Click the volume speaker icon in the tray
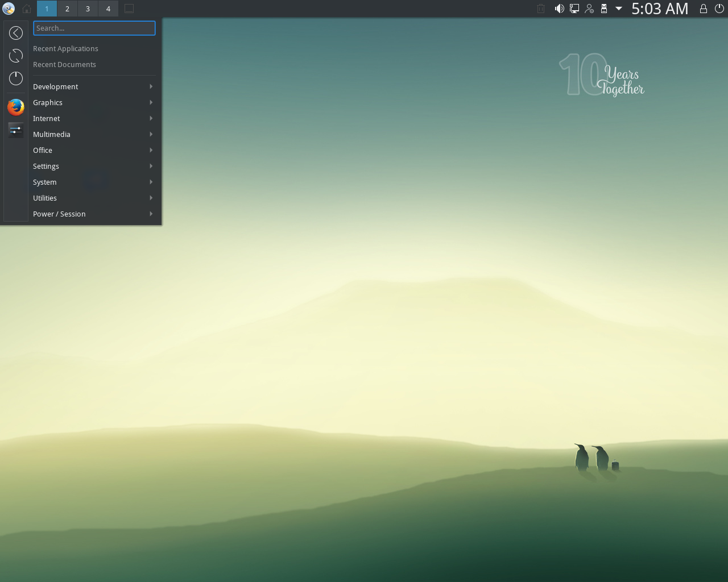The width and height of the screenshot is (728, 582). (x=560, y=9)
